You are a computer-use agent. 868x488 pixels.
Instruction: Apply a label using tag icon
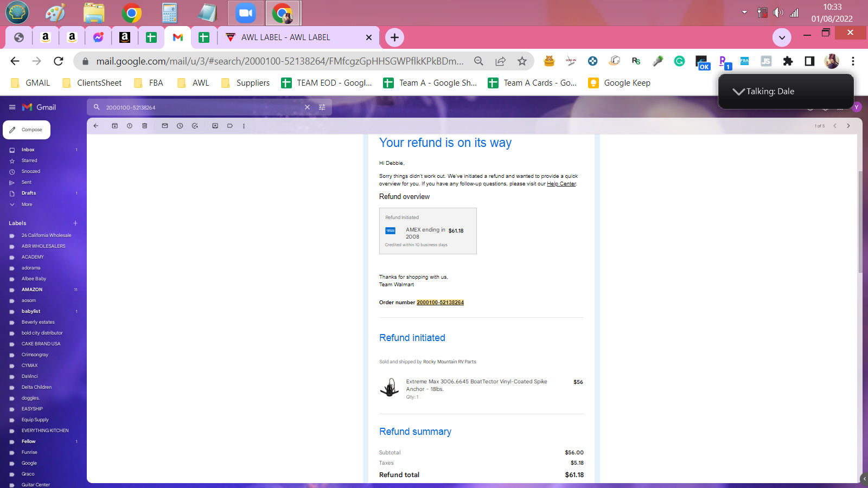pos(230,126)
